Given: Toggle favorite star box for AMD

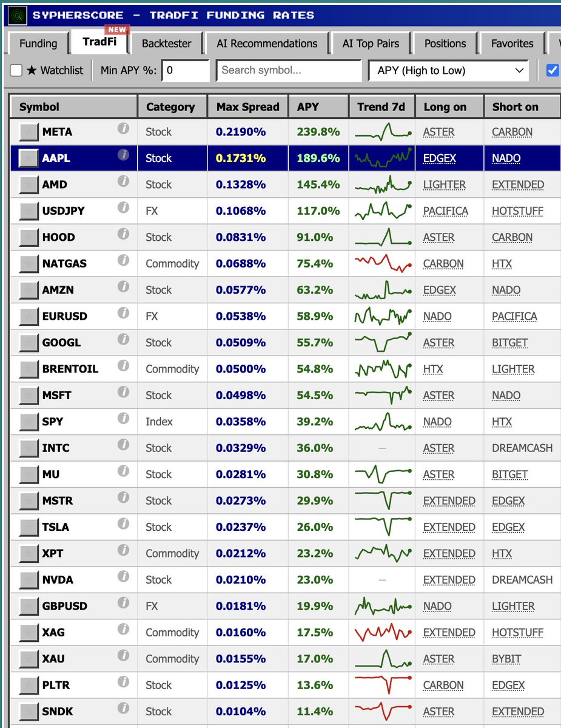Looking at the screenshot, I should pyautogui.click(x=29, y=184).
